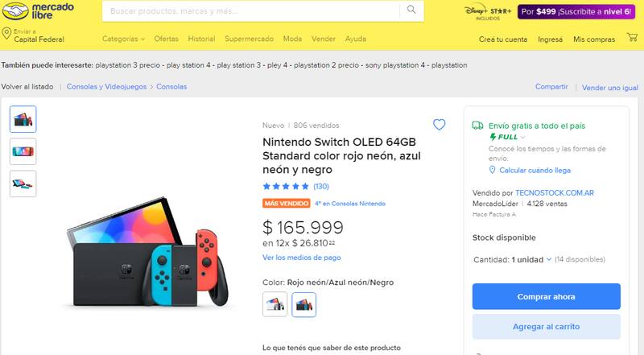This screenshot has width=644, height=355.
Task: Select the white color variant swatch
Action: (275, 304)
